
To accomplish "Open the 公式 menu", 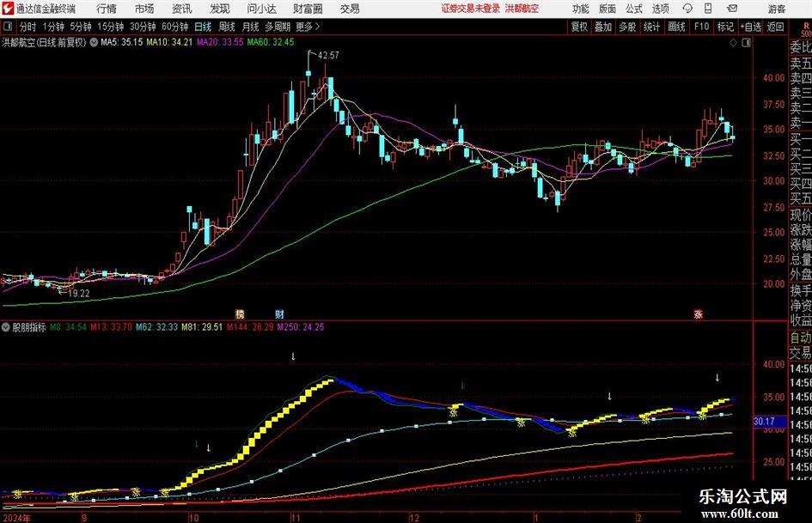I will pyautogui.click(x=634, y=9).
